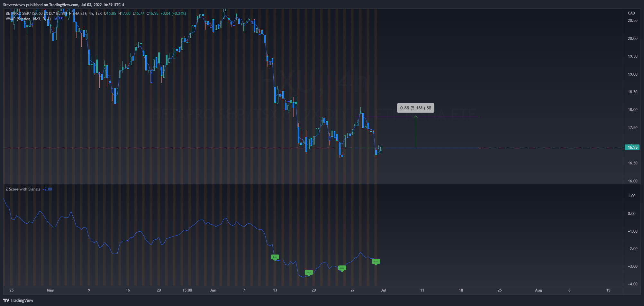Click the May label on time axis
Image resolution: width=644 pixels, height=306 pixels.
tap(50, 290)
